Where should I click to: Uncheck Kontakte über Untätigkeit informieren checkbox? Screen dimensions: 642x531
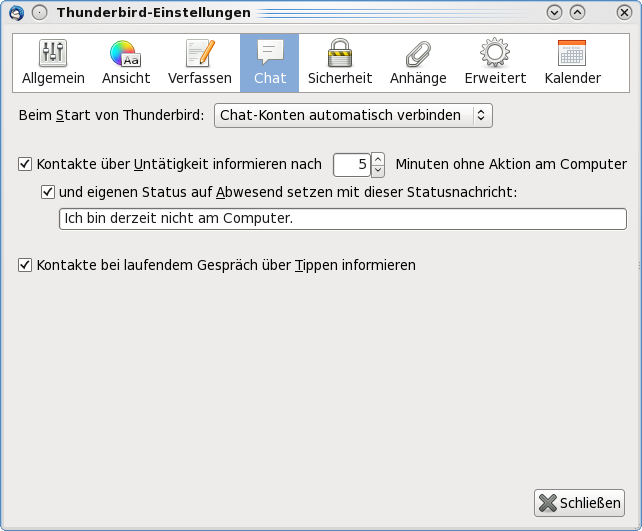click(x=25, y=164)
